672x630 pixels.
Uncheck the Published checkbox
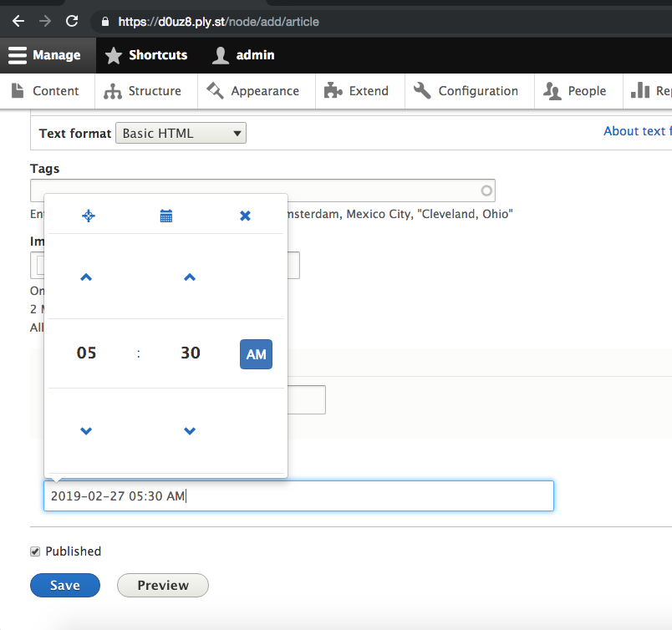(35, 551)
